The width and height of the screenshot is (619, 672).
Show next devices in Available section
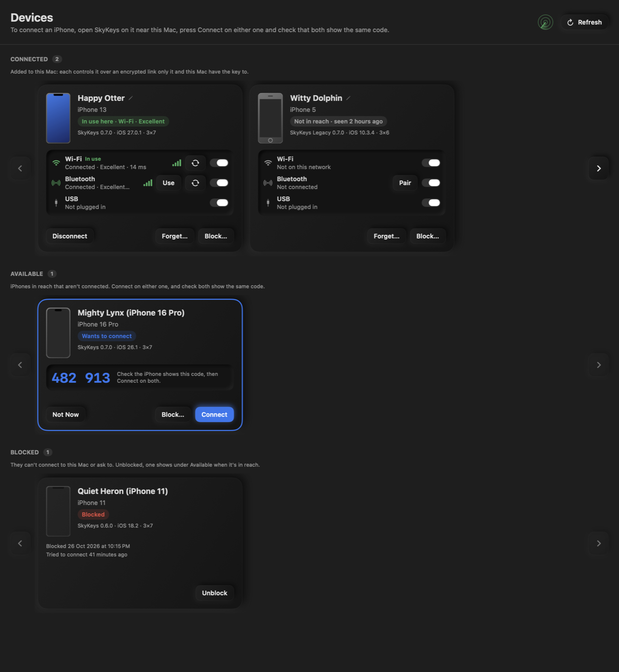[x=599, y=365]
